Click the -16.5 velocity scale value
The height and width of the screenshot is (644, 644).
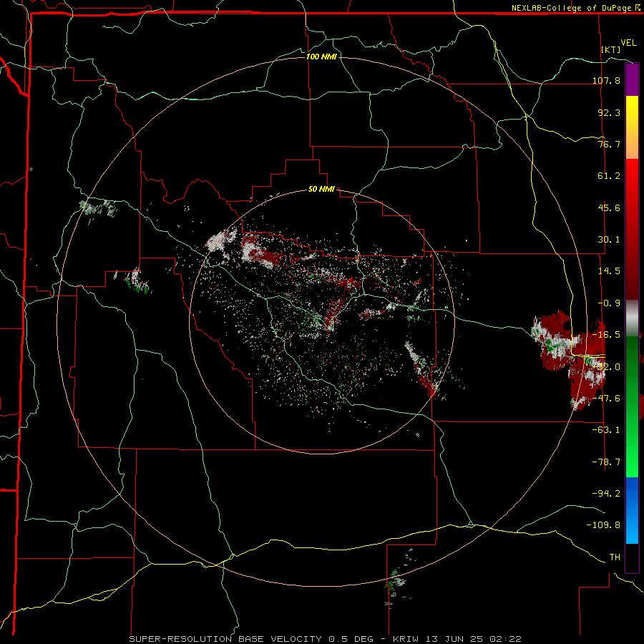click(x=607, y=334)
